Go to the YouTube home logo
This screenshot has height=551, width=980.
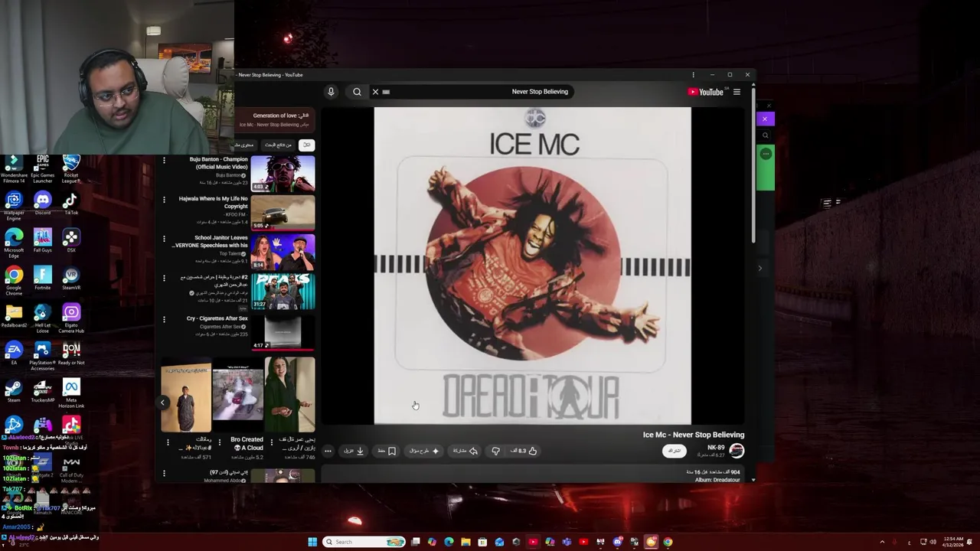point(706,92)
